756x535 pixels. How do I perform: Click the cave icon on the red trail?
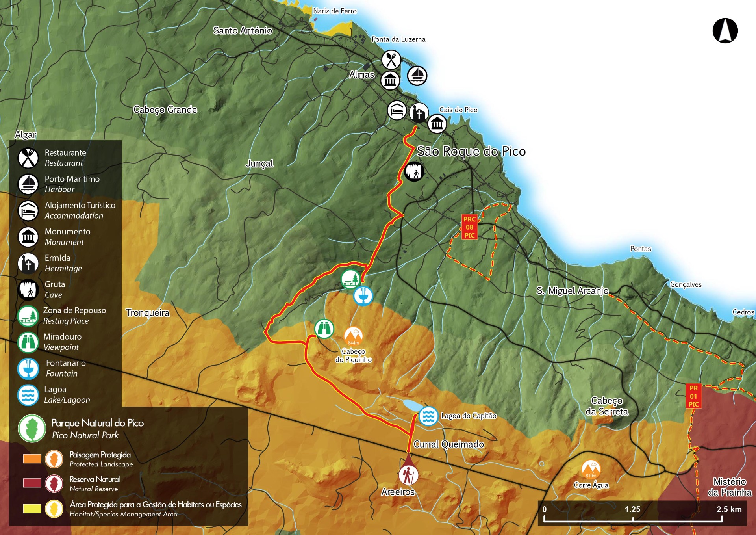pos(414,171)
